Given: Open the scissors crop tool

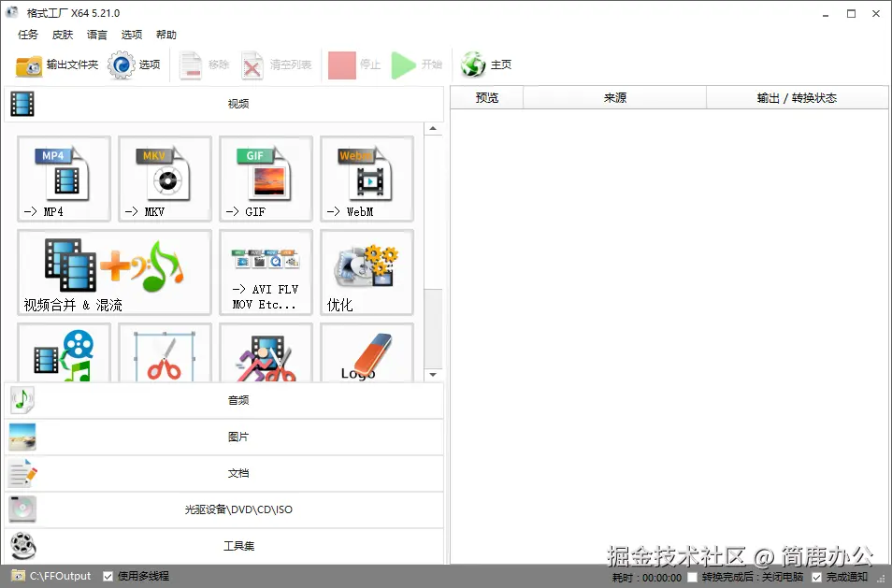Looking at the screenshot, I should click(x=165, y=352).
